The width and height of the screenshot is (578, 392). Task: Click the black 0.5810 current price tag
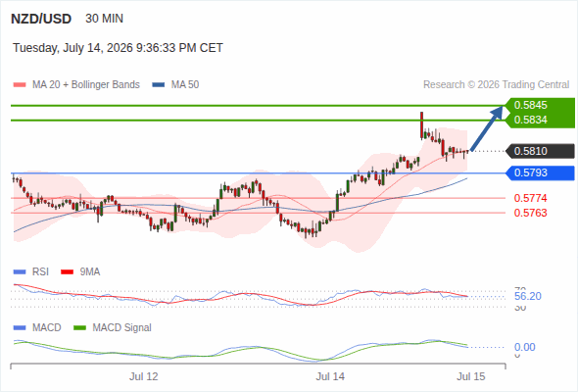[540, 151]
